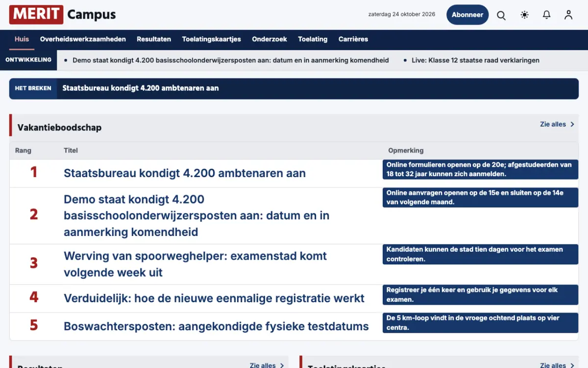Click the date zaterdag 24 oktober 2026
Image resolution: width=588 pixels, height=368 pixels.
tap(402, 14)
